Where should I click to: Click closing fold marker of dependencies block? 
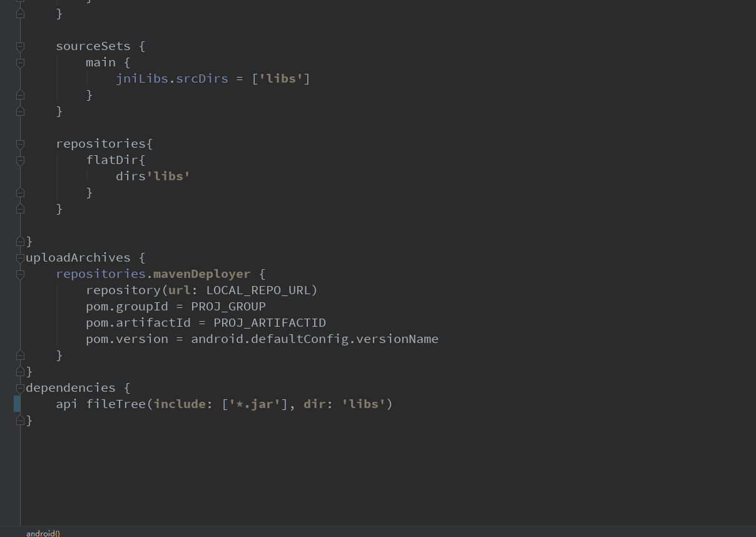tap(20, 421)
